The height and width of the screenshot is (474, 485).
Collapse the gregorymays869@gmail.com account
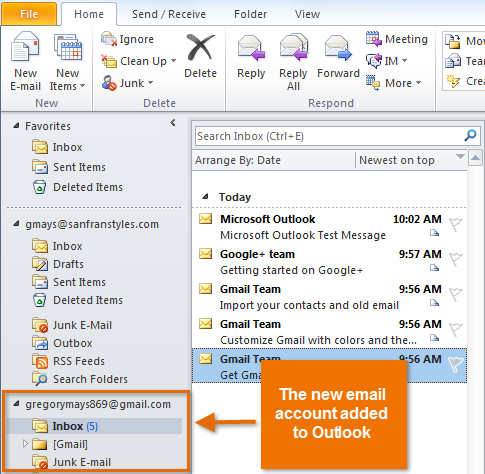click(16, 404)
